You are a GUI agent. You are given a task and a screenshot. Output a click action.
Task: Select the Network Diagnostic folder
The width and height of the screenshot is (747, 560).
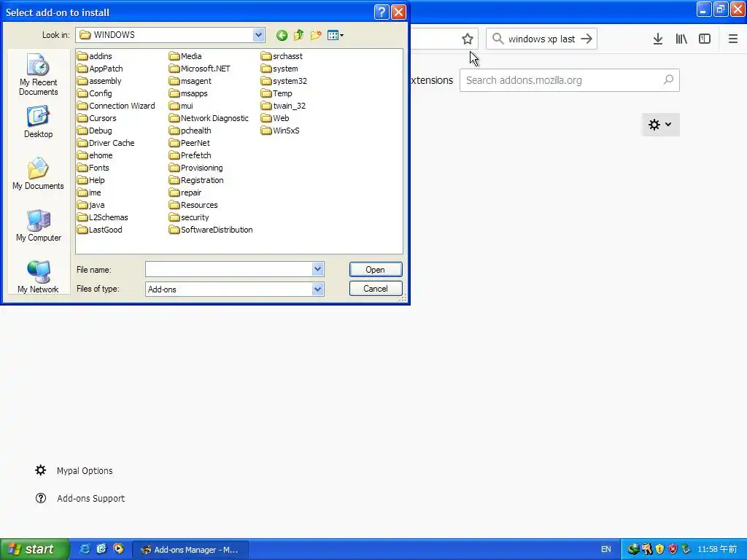coord(209,118)
